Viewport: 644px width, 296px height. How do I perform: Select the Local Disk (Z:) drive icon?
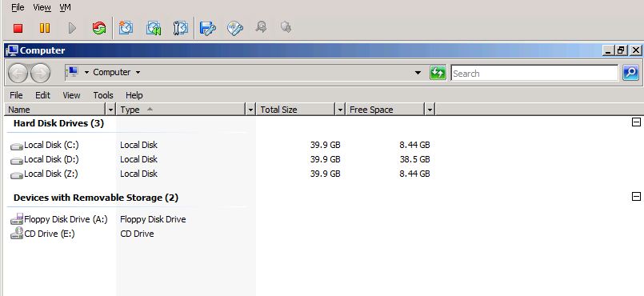pyautogui.click(x=17, y=174)
